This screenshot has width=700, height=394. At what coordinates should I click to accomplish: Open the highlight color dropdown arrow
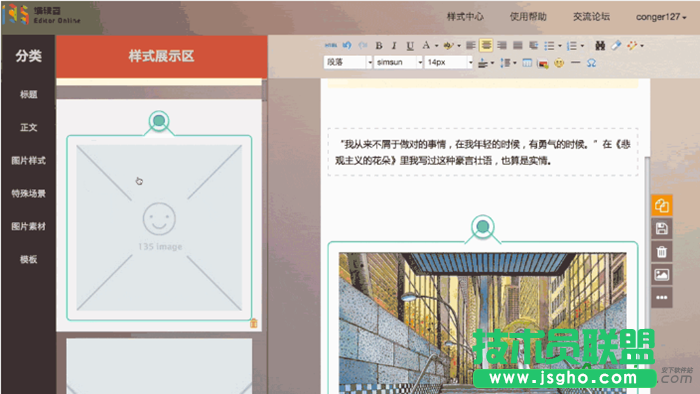click(459, 46)
